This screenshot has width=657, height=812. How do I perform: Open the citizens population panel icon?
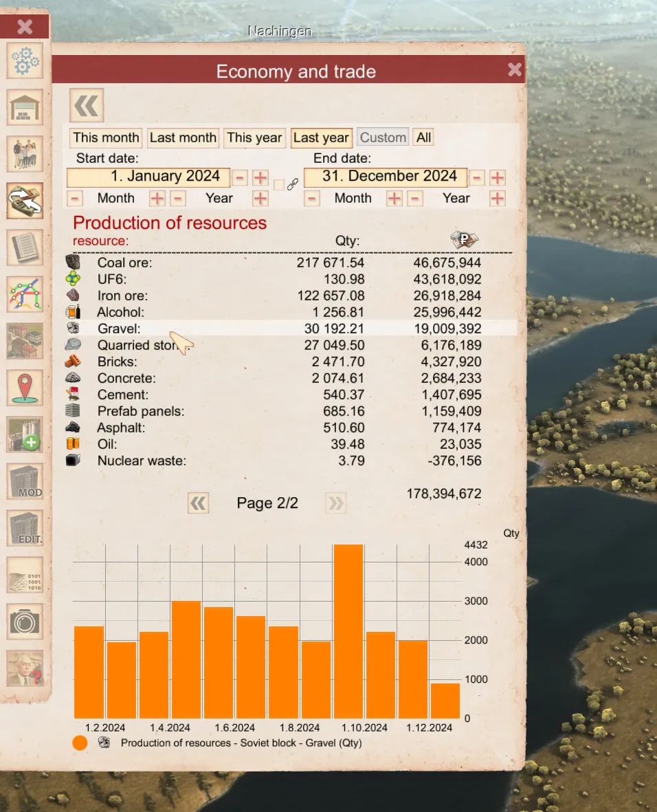25,154
